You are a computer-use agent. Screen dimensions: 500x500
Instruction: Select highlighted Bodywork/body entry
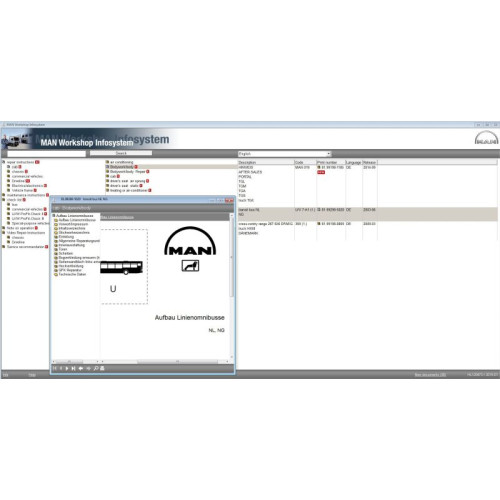click(122, 167)
